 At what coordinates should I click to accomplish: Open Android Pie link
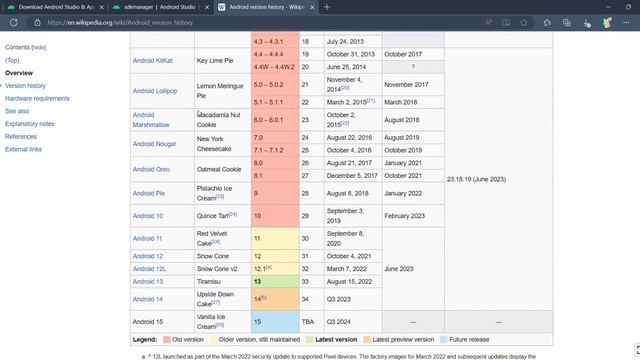click(x=149, y=193)
